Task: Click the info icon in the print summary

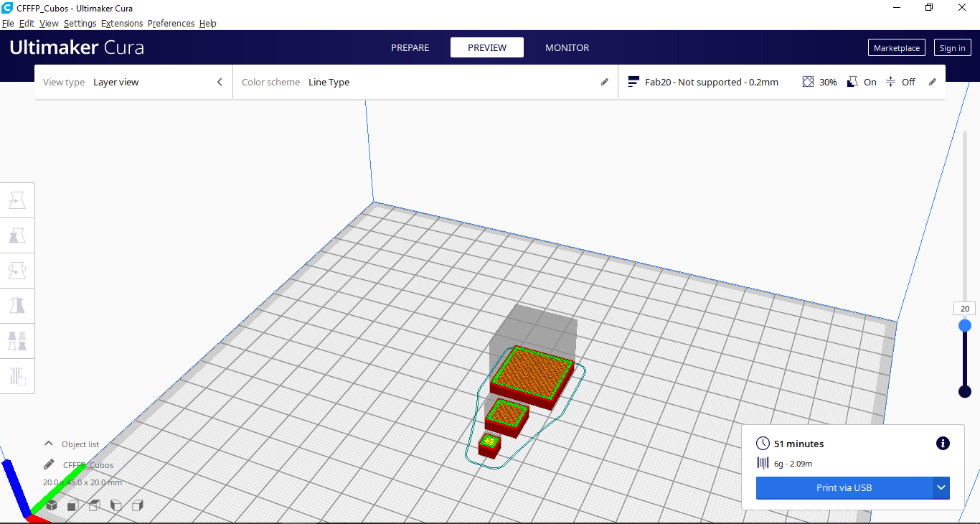Action: click(943, 444)
